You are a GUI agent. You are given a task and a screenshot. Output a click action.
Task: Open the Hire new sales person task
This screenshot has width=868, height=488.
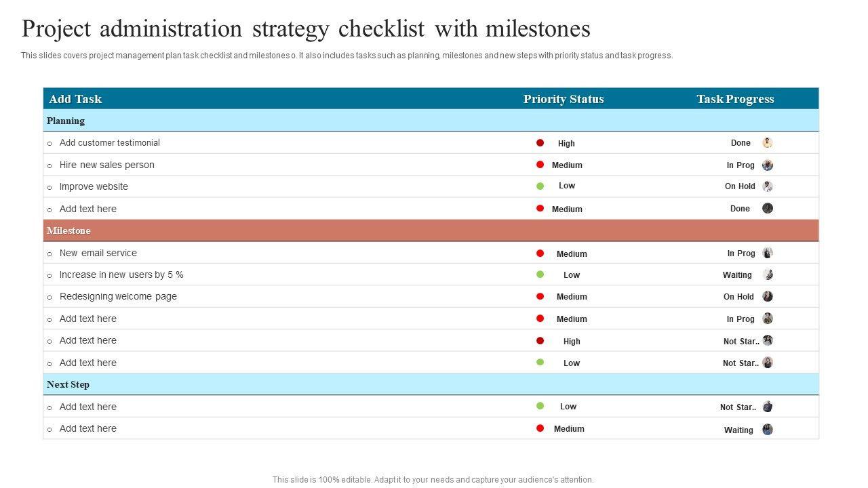point(106,165)
